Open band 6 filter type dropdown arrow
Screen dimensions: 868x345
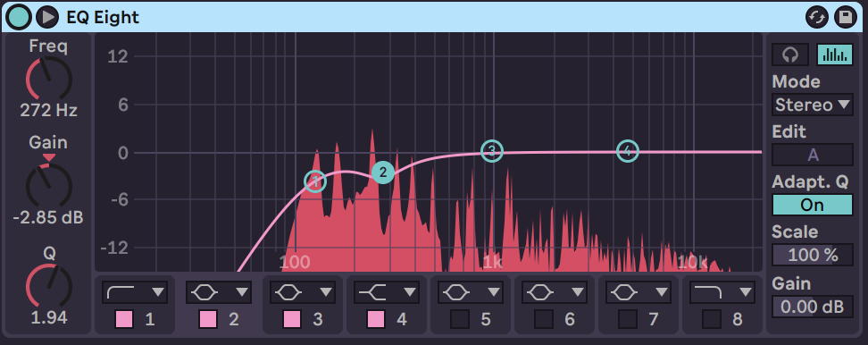578,292
